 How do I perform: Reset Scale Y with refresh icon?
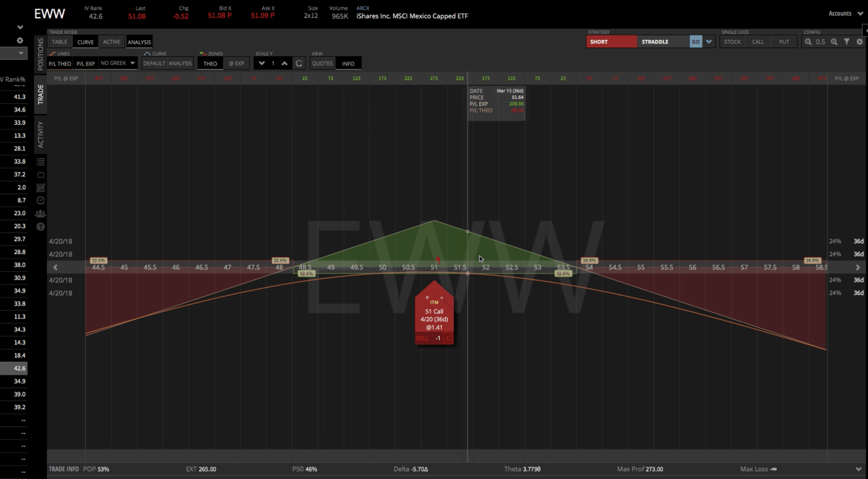pos(299,64)
